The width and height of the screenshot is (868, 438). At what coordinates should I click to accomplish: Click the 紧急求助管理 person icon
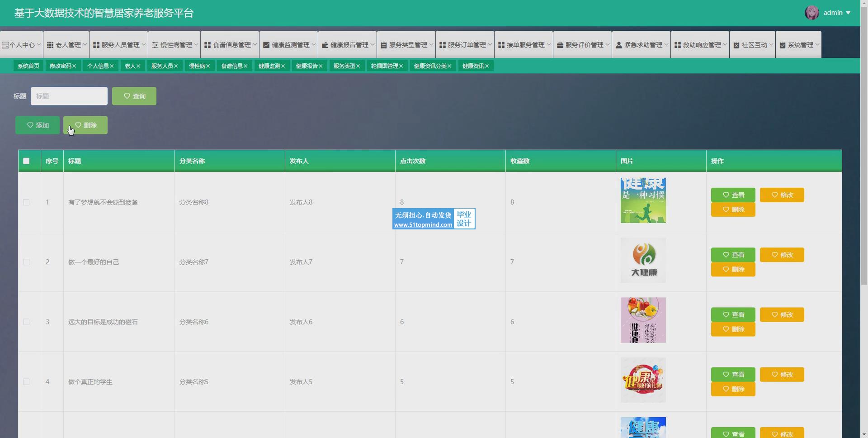click(x=619, y=45)
